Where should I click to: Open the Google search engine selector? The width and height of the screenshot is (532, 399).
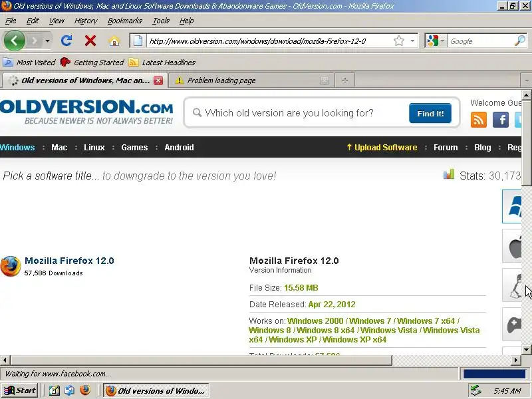pos(436,41)
